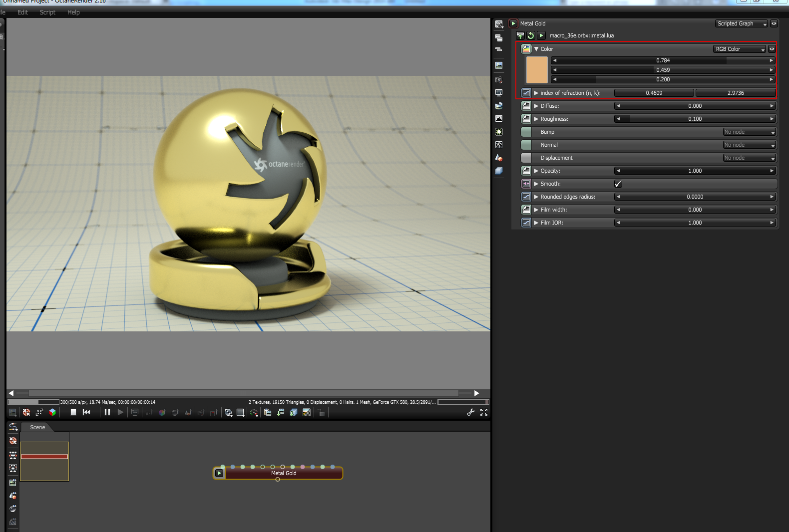Increase the Opacity value with right arrow
The height and width of the screenshot is (532, 789).
(x=772, y=171)
